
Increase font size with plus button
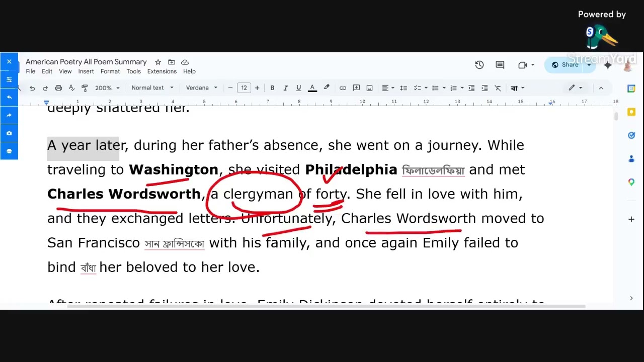coord(257,88)
